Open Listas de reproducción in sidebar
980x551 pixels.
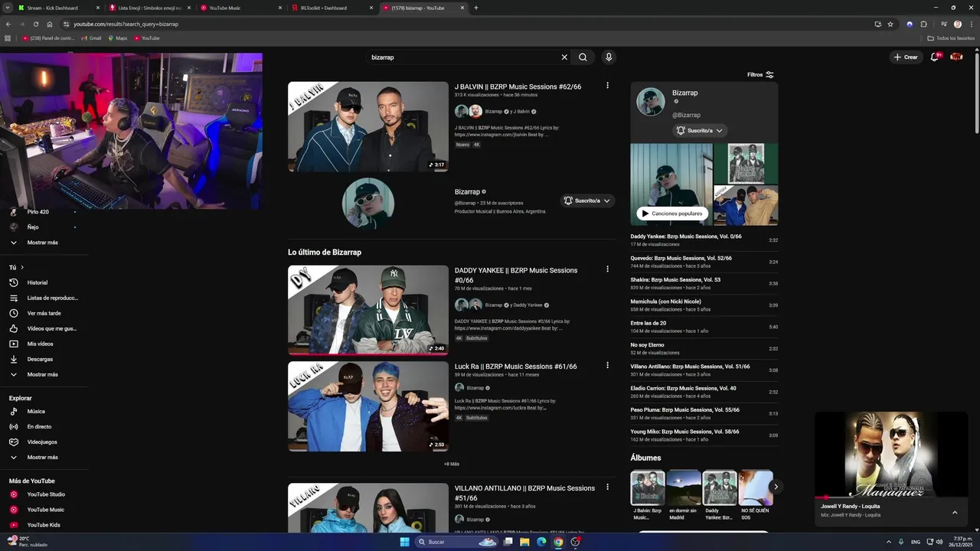coord(44,298)
